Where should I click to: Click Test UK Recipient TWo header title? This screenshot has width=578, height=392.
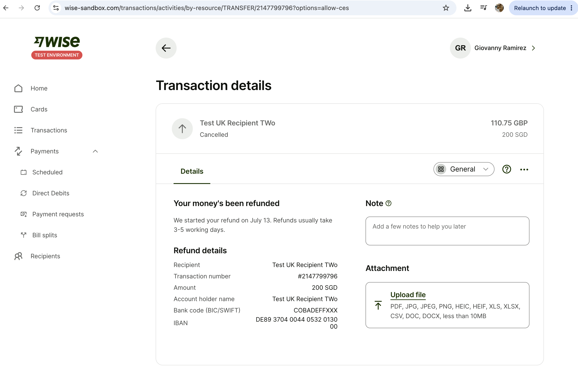pyautogui.click(x=237, y=123)
